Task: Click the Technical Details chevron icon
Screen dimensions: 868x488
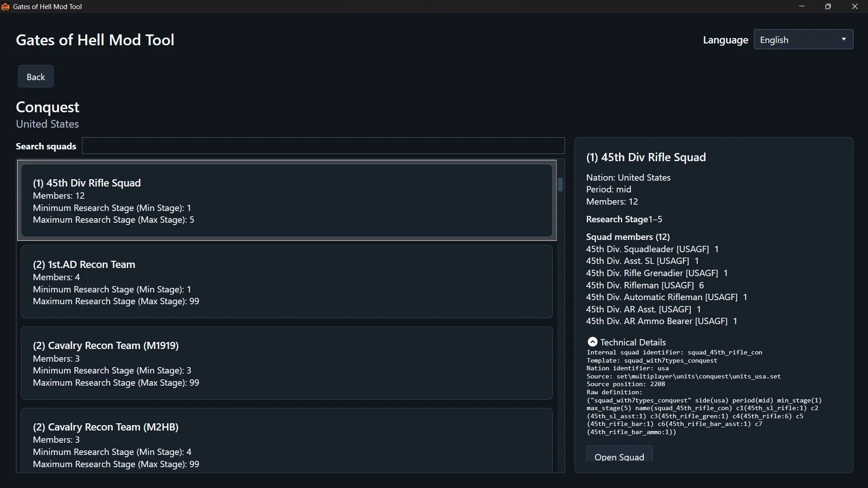Action: point(592,342)
